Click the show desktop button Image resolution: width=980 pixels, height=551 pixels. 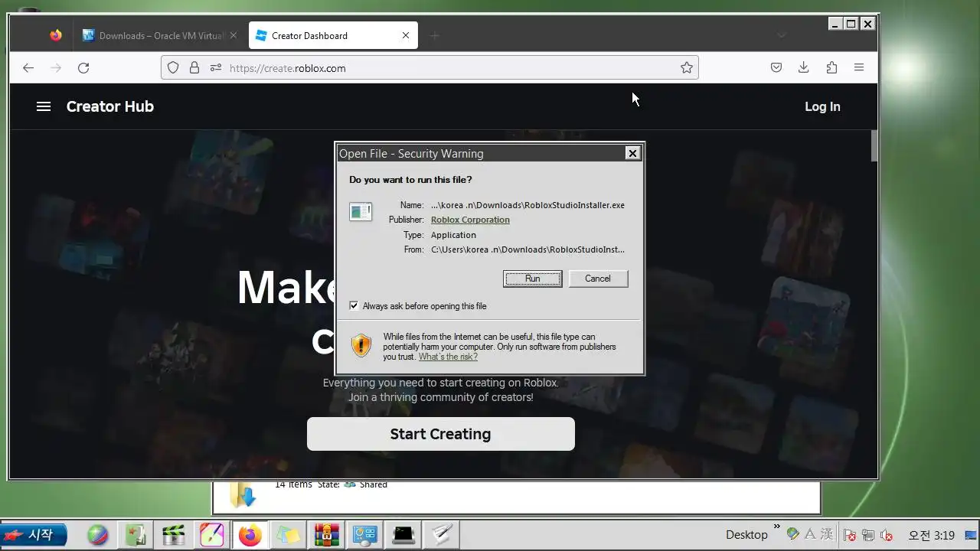tap(972, 535)
